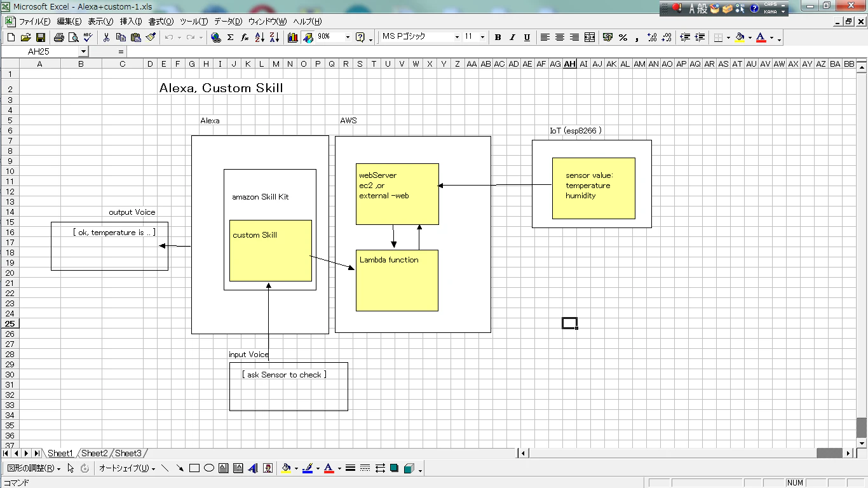Apply Currency style icon

click(x=608, y=37)
